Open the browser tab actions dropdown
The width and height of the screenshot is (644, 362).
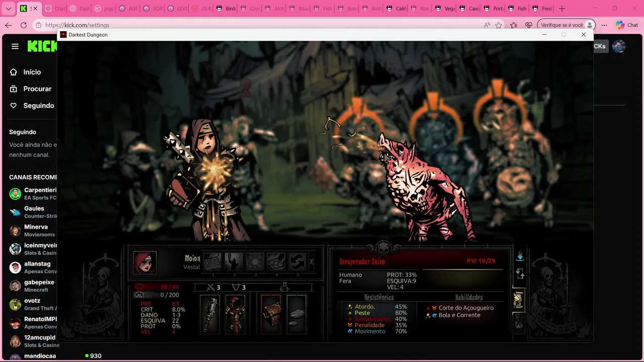(8, 9)
